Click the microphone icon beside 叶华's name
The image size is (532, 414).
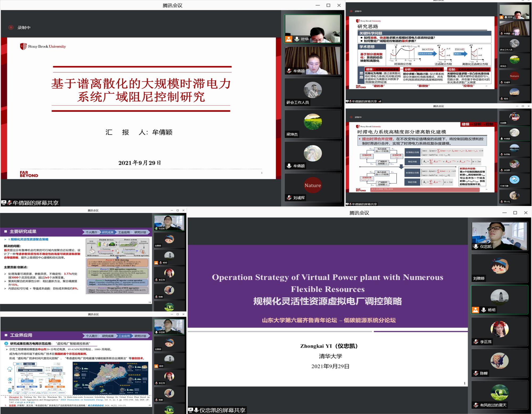(x=297, y=39)
